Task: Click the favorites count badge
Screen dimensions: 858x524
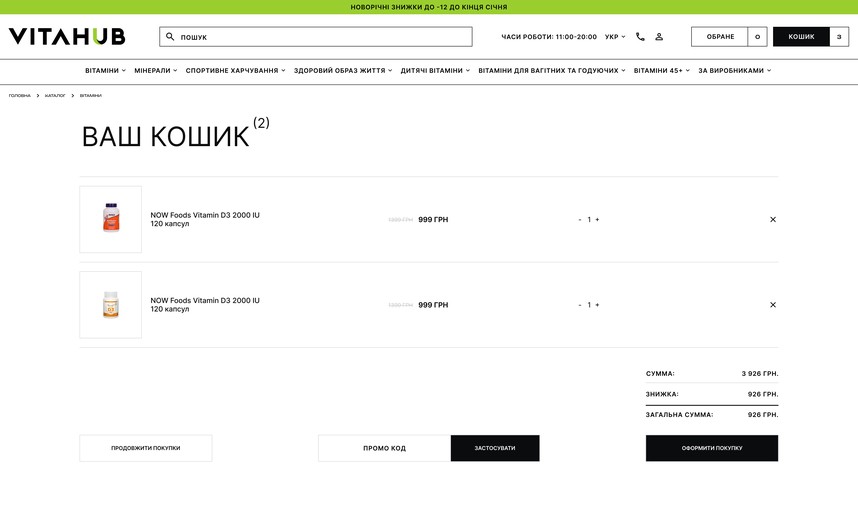Action: [757, 37]
